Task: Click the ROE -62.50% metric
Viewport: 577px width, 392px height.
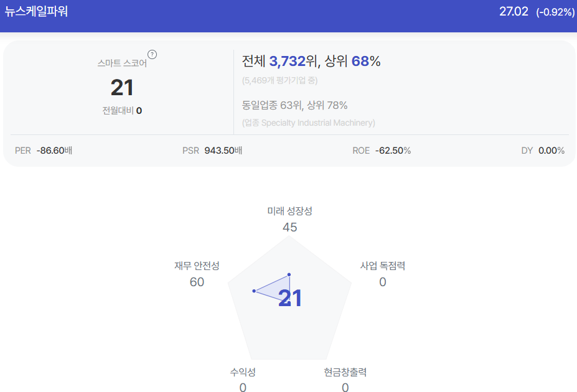Action: coord(382,151)
